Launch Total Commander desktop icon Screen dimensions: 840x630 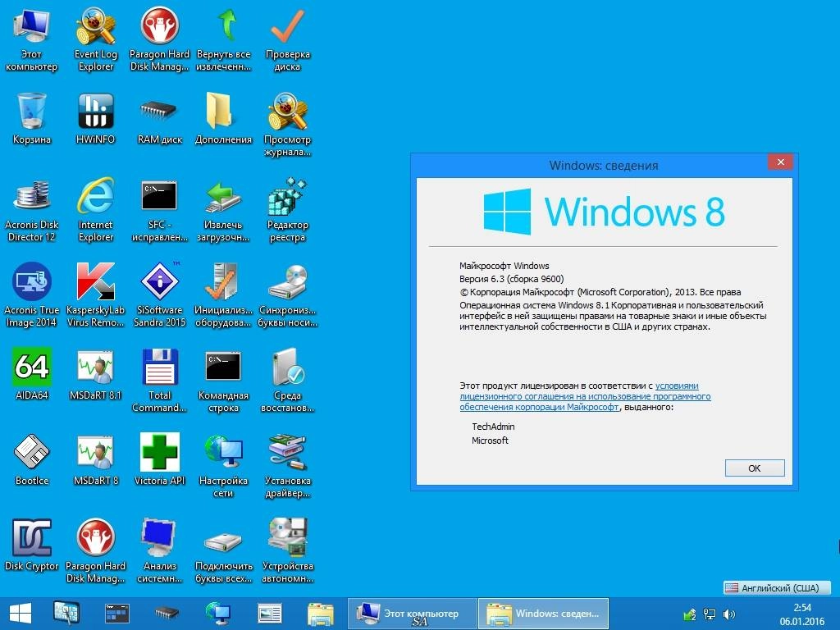(x=160, y=380)
